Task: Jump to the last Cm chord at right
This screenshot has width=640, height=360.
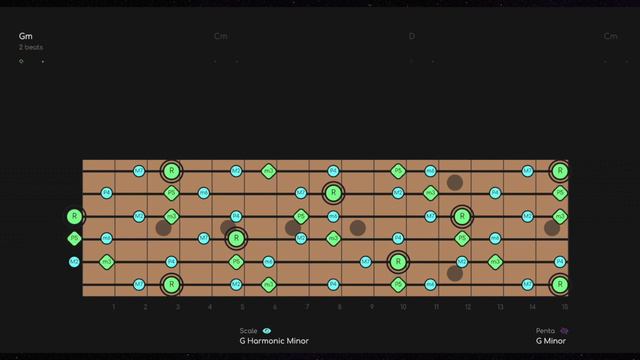Action: pos(610,36)
